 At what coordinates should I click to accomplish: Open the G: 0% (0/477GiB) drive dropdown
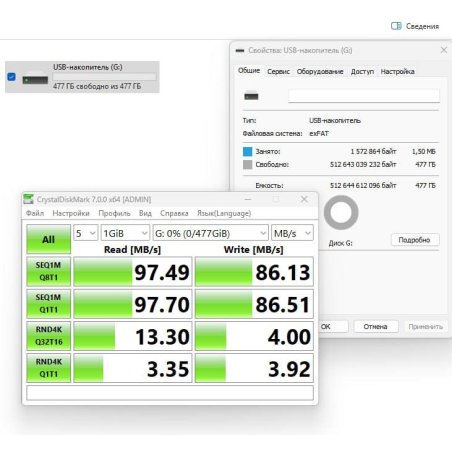(210, 233)
